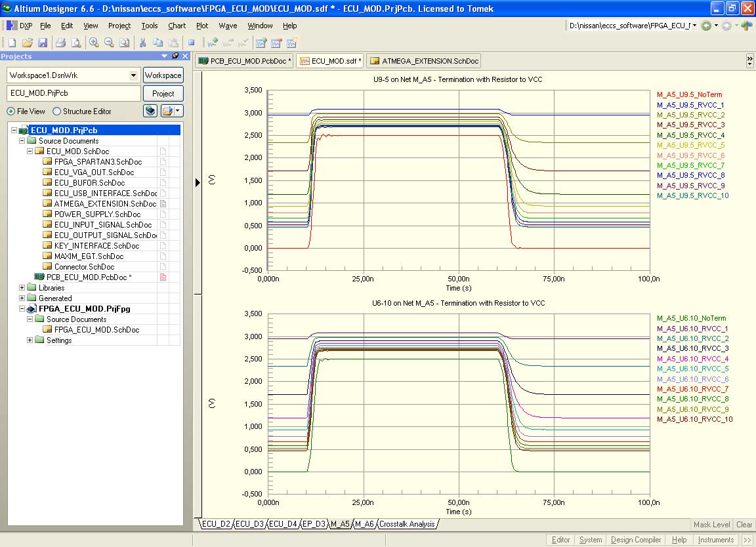Select the File View radio button
756x547 pixels.
[11, 111]
